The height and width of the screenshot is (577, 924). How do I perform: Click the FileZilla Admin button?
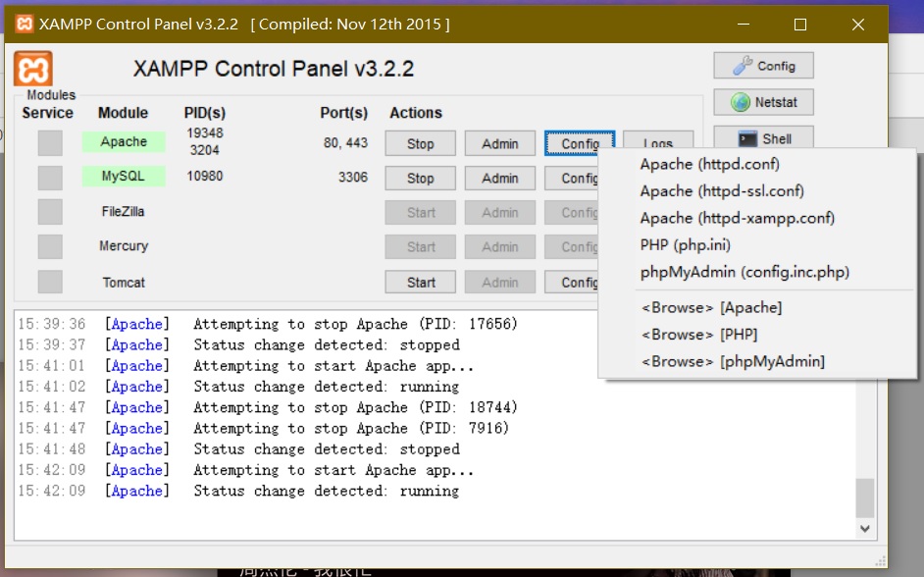[x=499, y=212]
